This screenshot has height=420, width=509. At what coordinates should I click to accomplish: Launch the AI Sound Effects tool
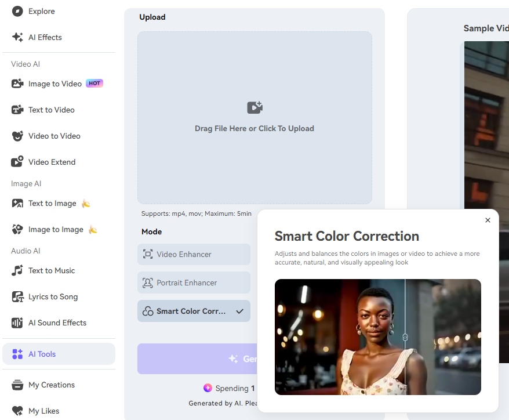(x=57, y=323)
